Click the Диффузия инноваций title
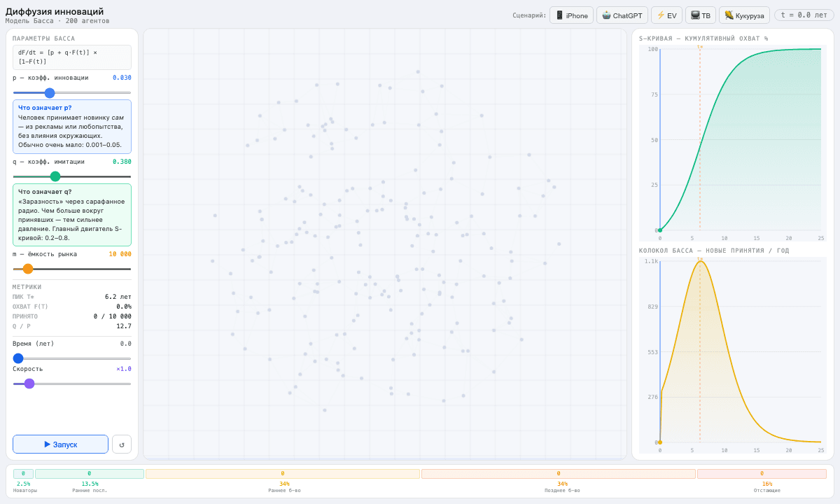 55,11
